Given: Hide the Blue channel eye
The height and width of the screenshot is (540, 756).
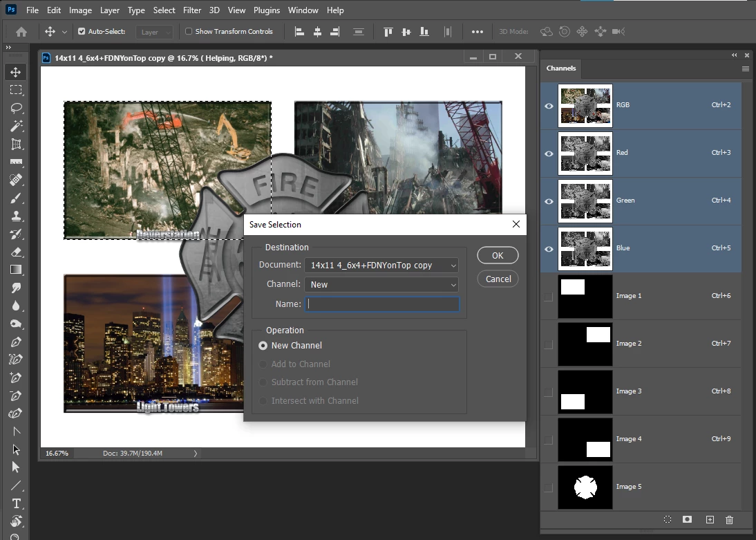Looking at the screenshot, I should tap(549, 249).
